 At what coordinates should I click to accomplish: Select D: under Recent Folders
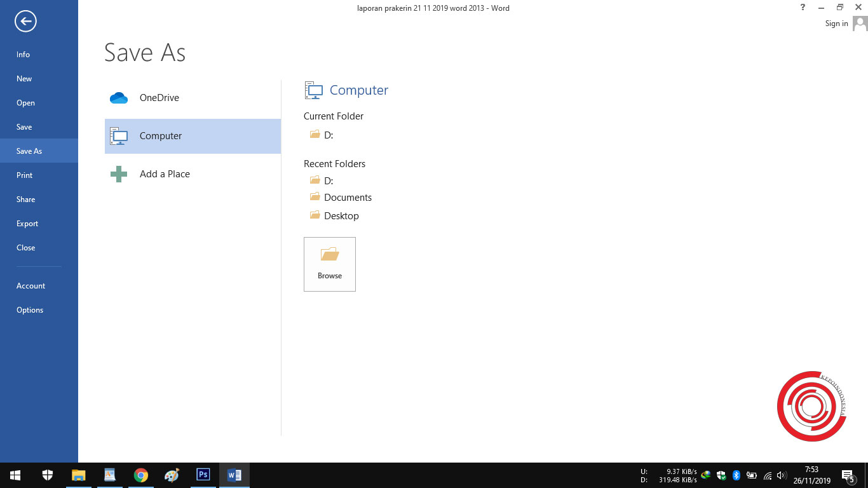click(x=329, y=180)
